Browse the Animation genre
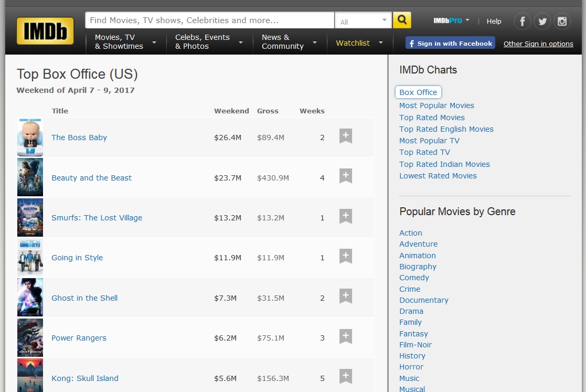586x392 pixels. tap(418, 256)
